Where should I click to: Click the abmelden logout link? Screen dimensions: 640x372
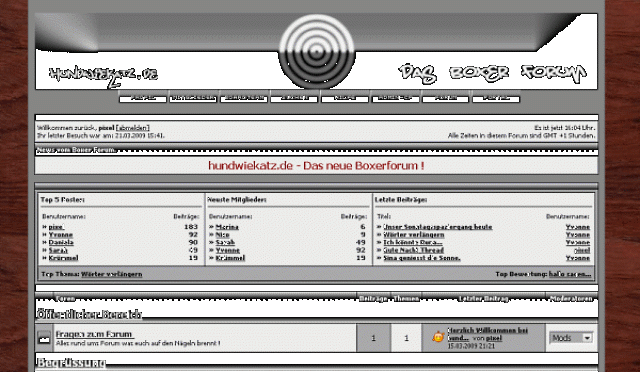pyautogui.click(x=133, y=128)
